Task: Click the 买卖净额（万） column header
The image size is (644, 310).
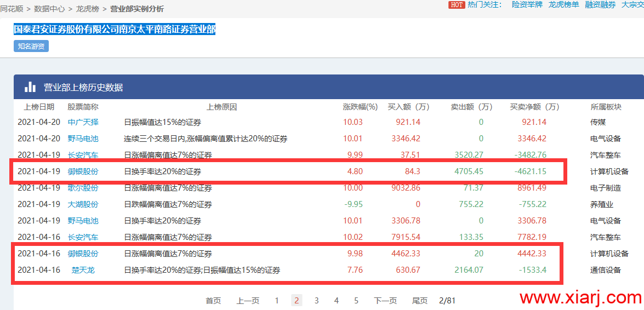Action: point(535,107)
